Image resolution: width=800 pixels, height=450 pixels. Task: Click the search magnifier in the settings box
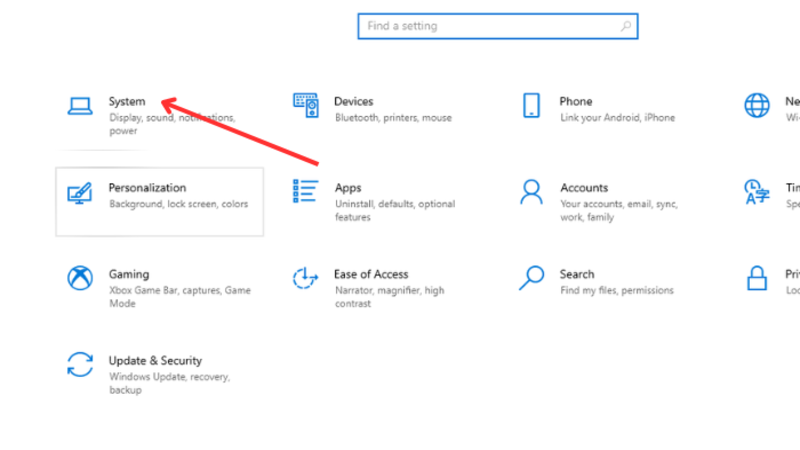[626, 26]
